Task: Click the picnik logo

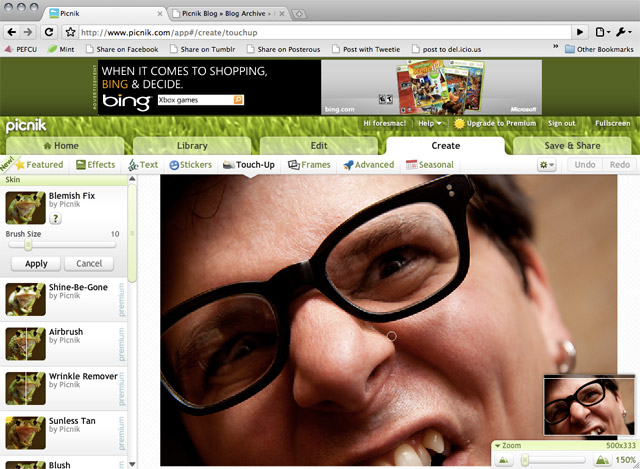Action: pos(26,126)
